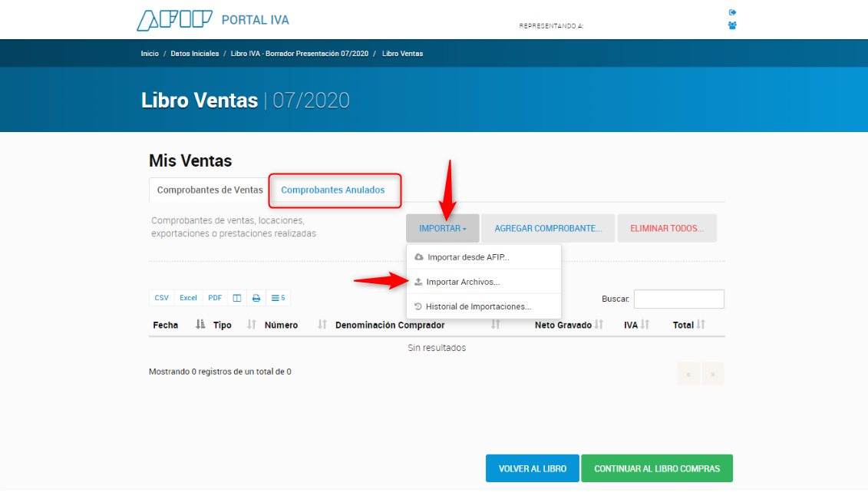Screen dimensions: 868x496
Task: Open the rows-per-page list icon
Action: point(278,298)
